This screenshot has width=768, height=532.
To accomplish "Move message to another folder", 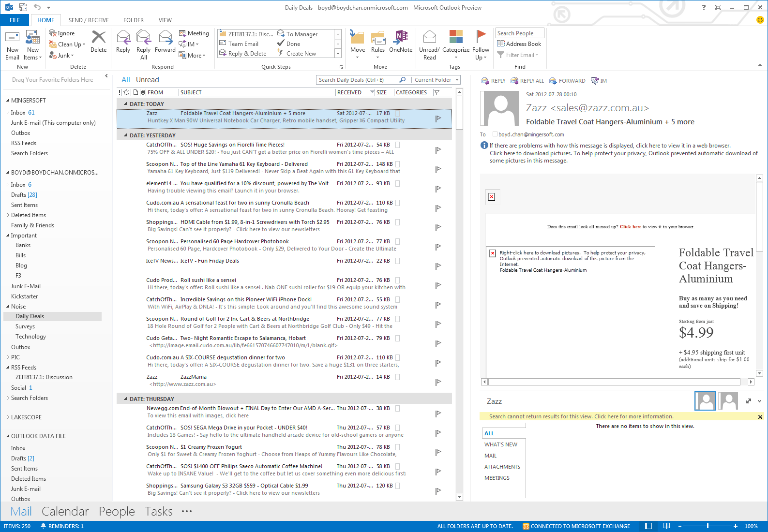I will (x=358, y=45).
